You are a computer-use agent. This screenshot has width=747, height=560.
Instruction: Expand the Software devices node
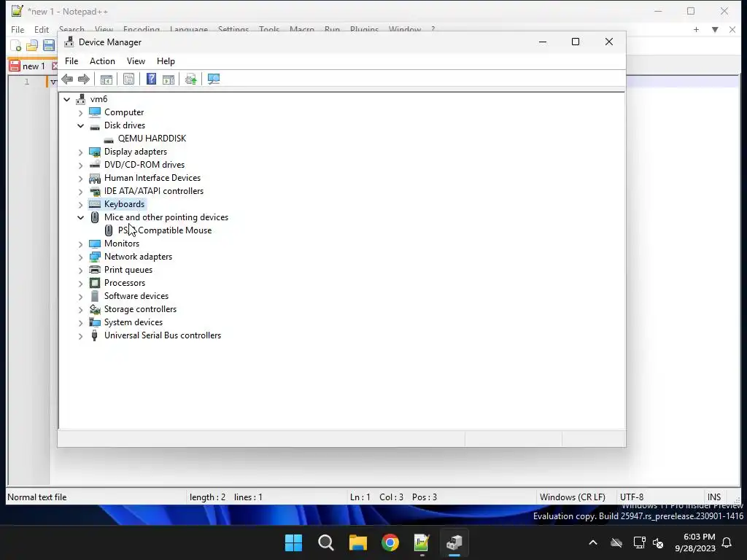pos(80,296)
